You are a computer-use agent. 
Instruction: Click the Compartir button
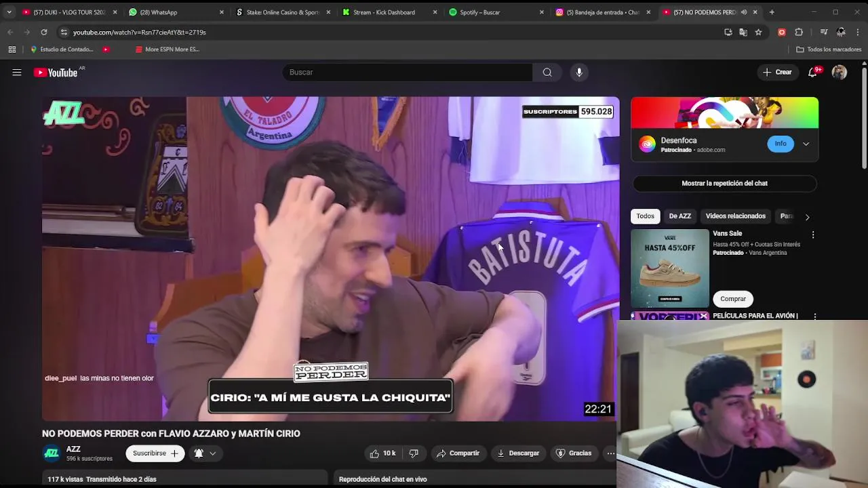(458, 453)
